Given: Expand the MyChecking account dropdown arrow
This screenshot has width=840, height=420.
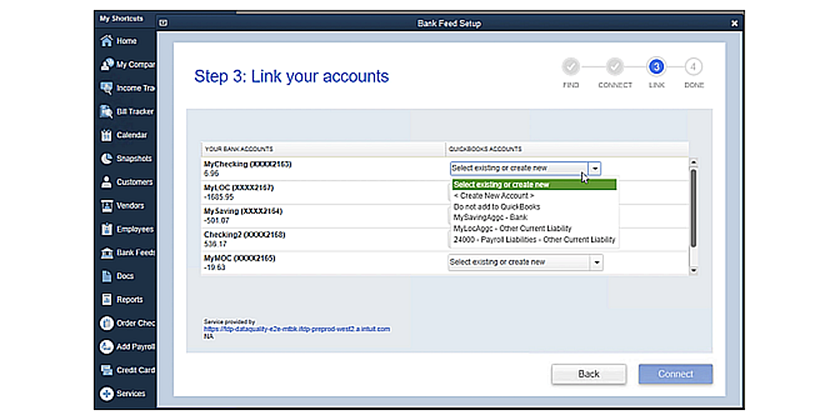Looking at the screenshot, I should tap(595, 169).
